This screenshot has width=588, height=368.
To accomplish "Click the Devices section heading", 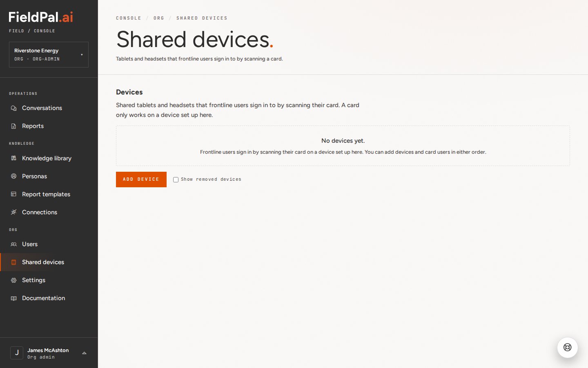I will pos(129,92).
